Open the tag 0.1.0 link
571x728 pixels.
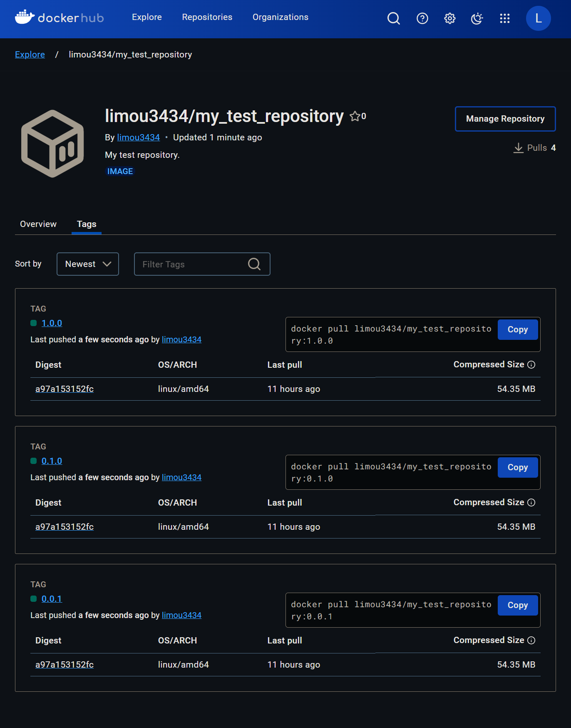52,461
